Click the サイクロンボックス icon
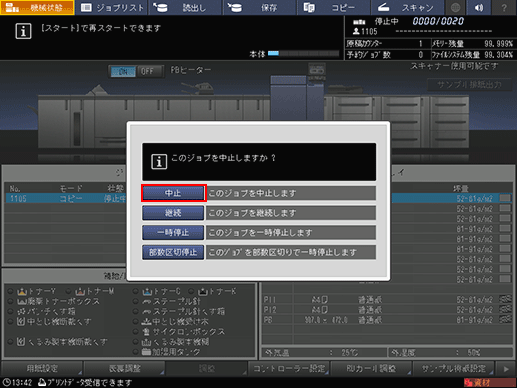The image size is (517, 388). click(x=147, y=332)
